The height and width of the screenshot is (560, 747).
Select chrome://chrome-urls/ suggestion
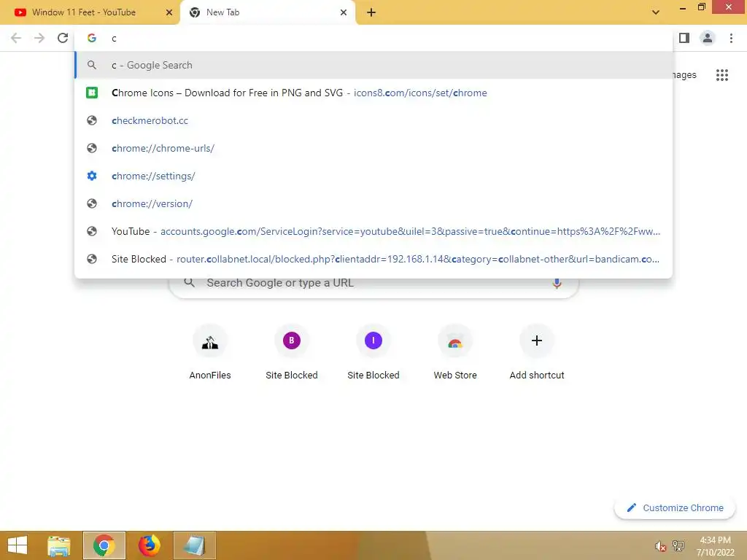[x=373, y=148]
